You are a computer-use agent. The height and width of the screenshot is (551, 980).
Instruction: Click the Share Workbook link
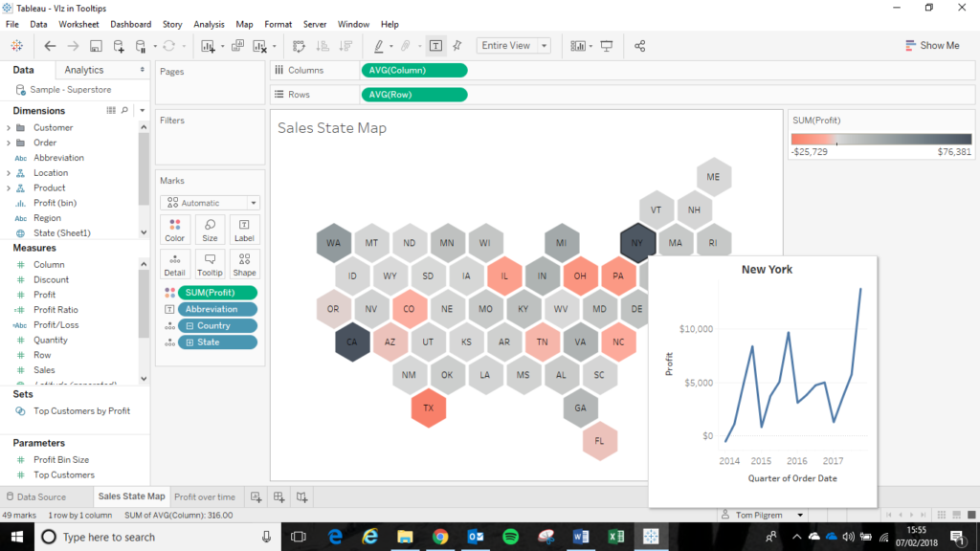pyautogui.click(x=638, y=45)
